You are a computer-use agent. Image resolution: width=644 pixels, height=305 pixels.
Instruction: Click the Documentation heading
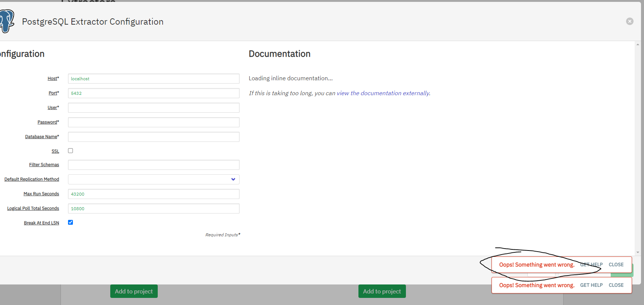280,54
